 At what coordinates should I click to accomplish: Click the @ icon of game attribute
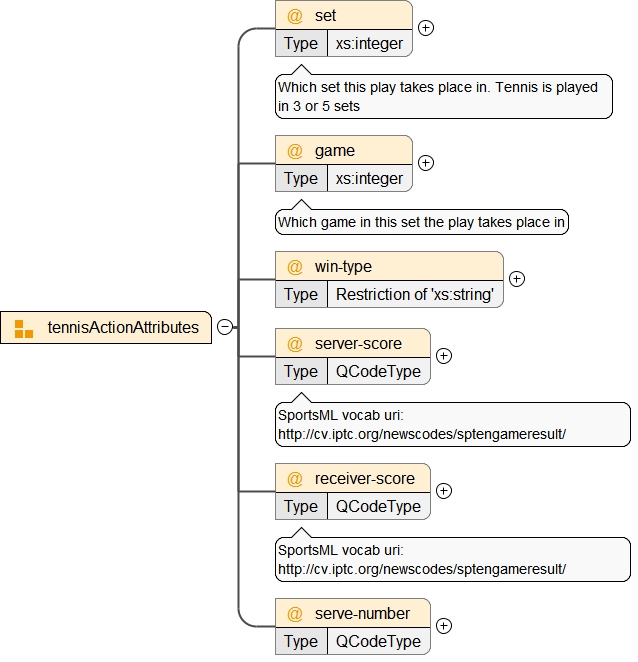tap(295, 151)
